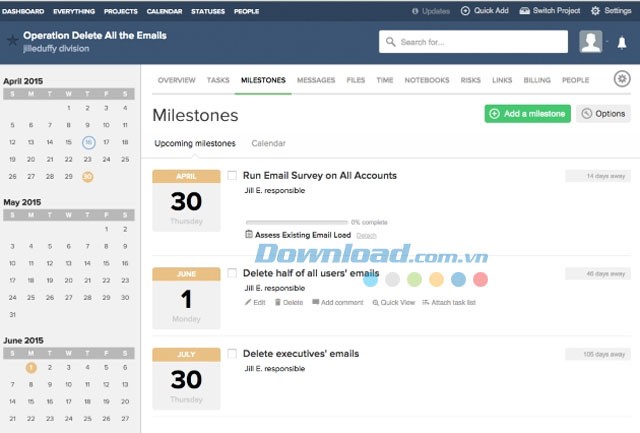
Task: Click the user avatar picture
Action: (x=591, y=41)
